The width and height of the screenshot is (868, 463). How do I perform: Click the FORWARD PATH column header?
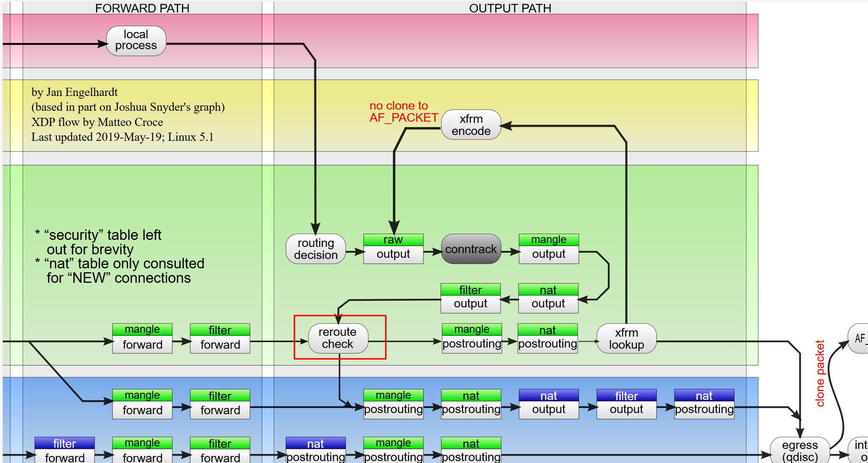[x=142, y=8]
